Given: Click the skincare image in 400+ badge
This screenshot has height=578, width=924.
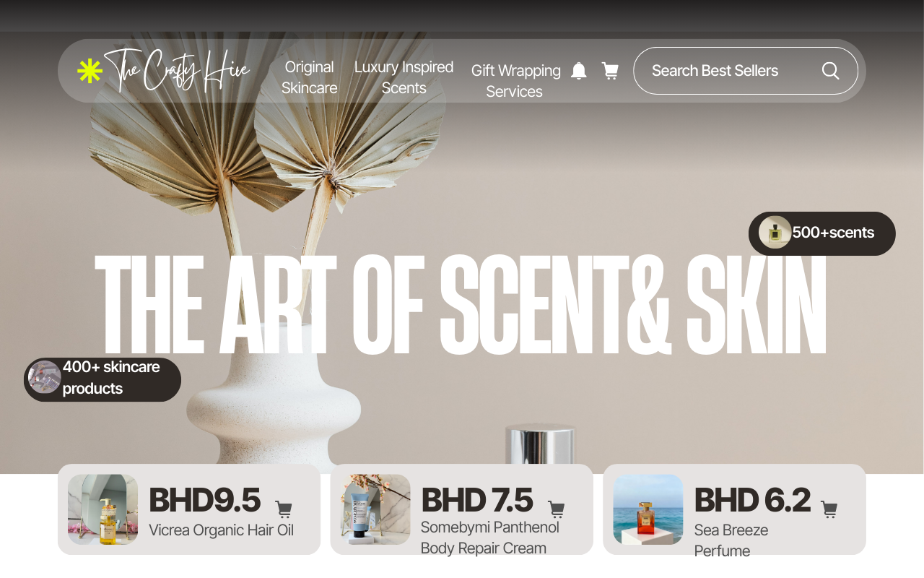Looking at the screenshot, I should (45, 377).
